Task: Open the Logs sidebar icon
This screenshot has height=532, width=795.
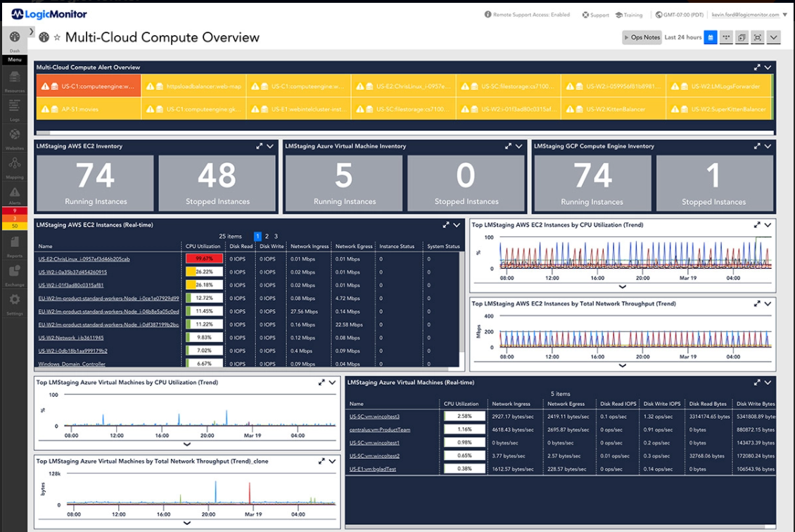Action: pyautogui.click(x=14, y=109)
